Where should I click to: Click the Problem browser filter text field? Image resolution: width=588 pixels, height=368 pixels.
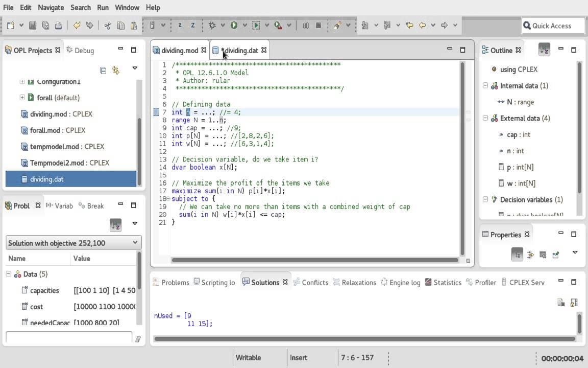pyautogui.click(x=69, y=337)
